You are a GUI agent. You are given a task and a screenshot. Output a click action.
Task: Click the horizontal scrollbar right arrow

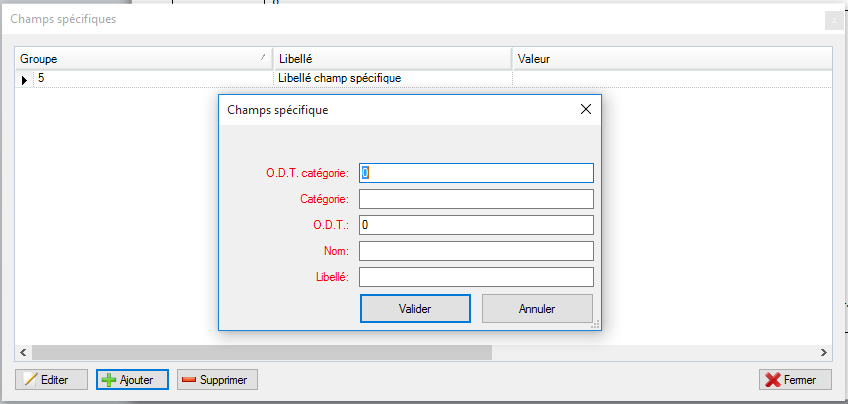coord(824,353)
